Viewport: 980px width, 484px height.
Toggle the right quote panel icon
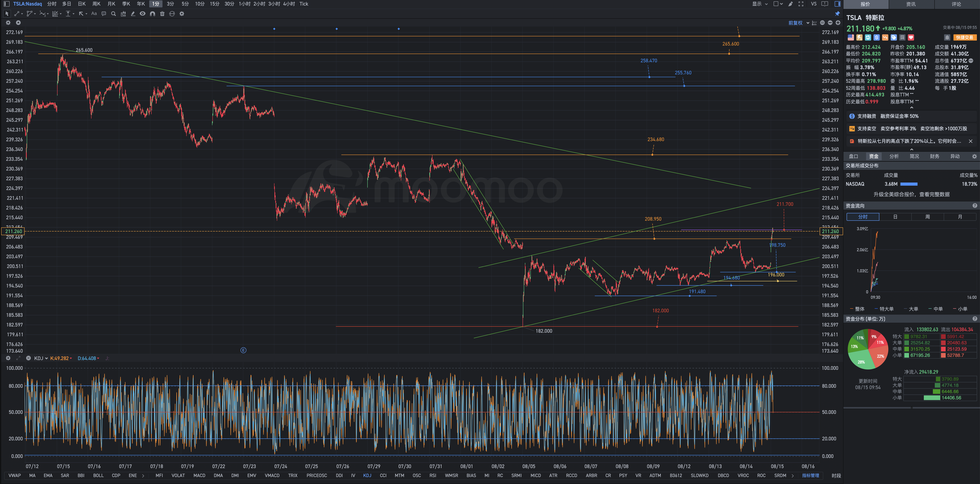pyautogui.click(x=837, y=4)
